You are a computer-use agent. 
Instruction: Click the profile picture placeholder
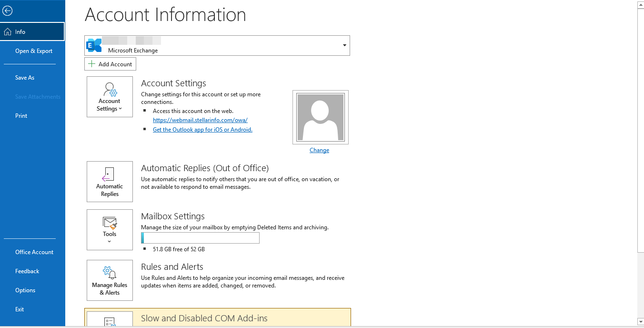320,117
